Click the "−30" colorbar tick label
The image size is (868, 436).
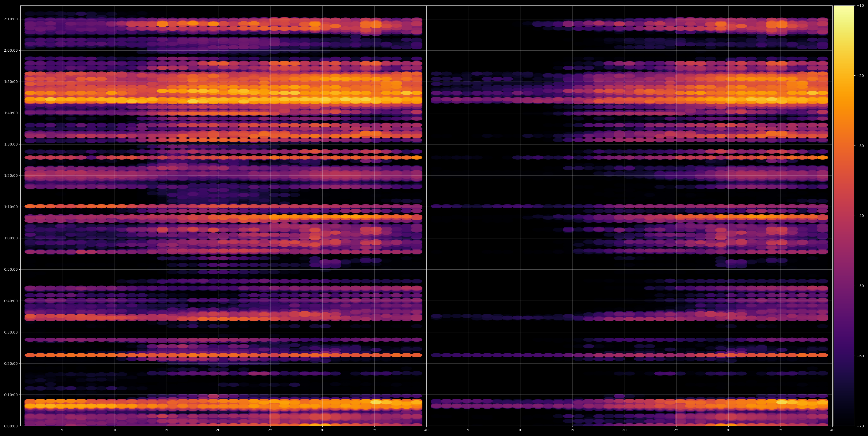point(860,146)
